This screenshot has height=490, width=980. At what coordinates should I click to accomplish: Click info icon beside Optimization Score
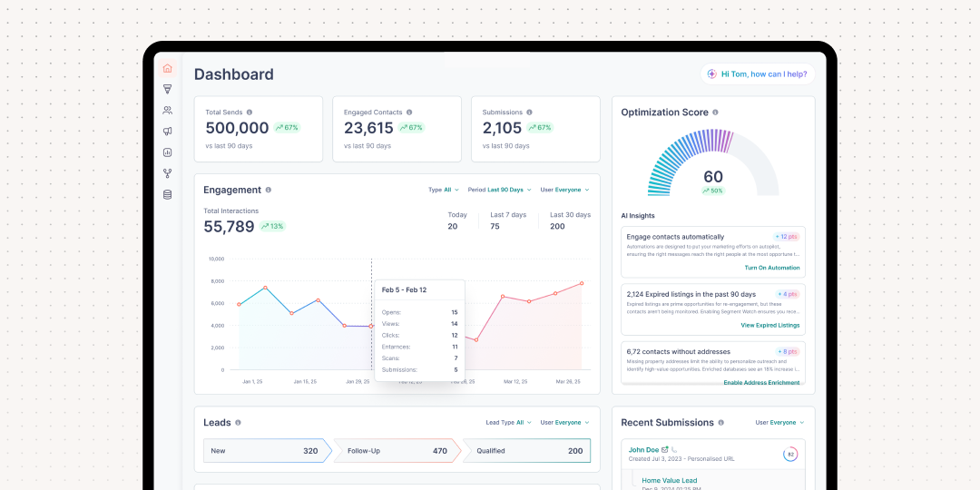point(715,113)
